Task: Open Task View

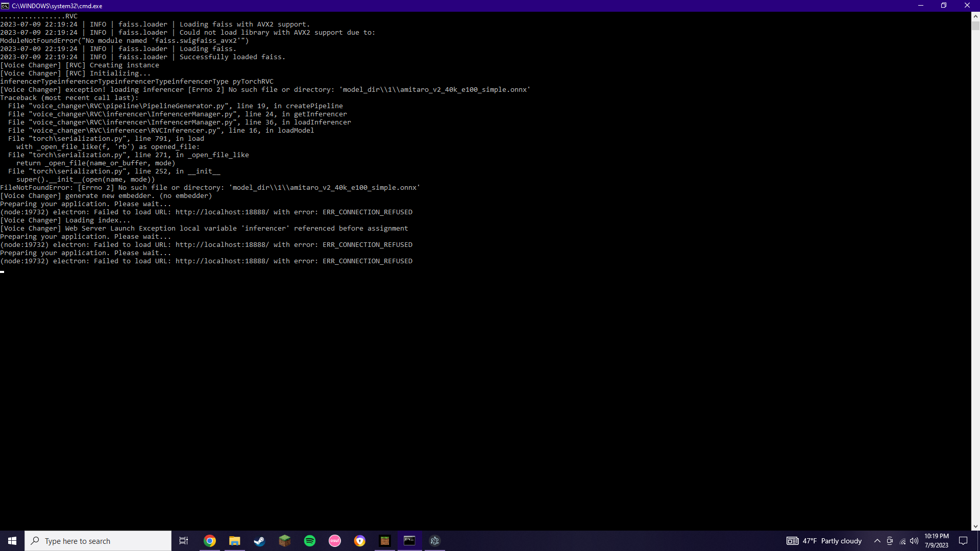Action: [x=183, y=541]
